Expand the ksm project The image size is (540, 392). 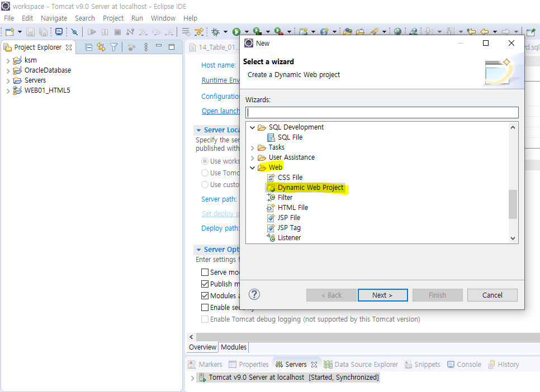pyautogui.click(x=8, y=61)
